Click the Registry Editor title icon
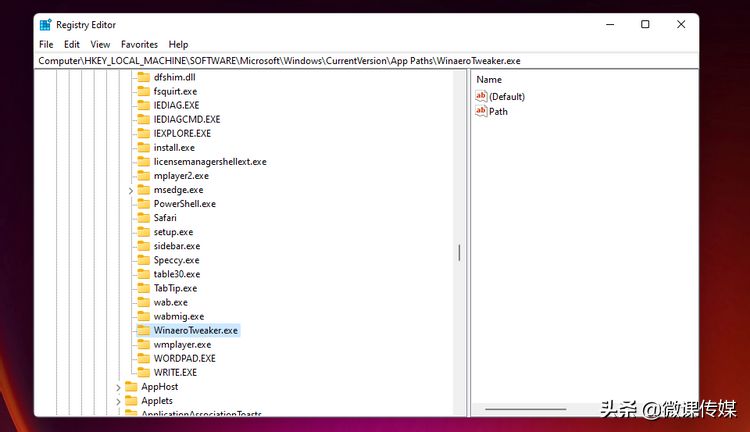This screenshot has height=432, width=750. pos(45,25)
